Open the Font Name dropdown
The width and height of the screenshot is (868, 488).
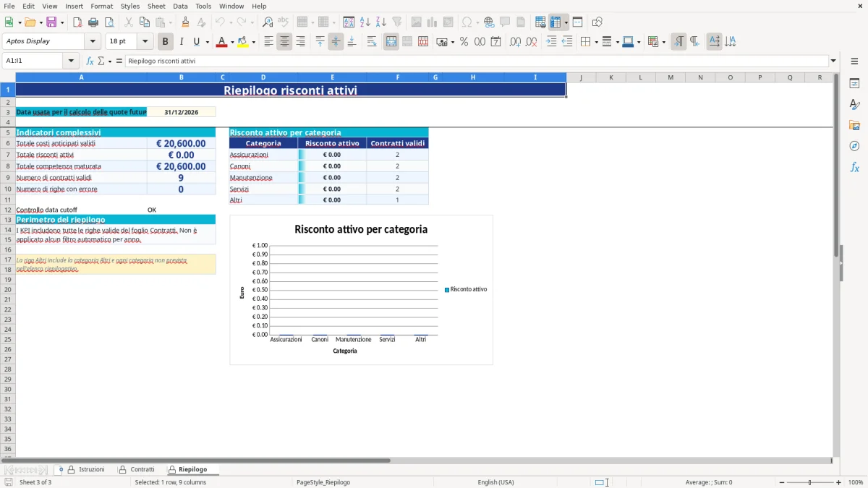click(x=92, y=41)
